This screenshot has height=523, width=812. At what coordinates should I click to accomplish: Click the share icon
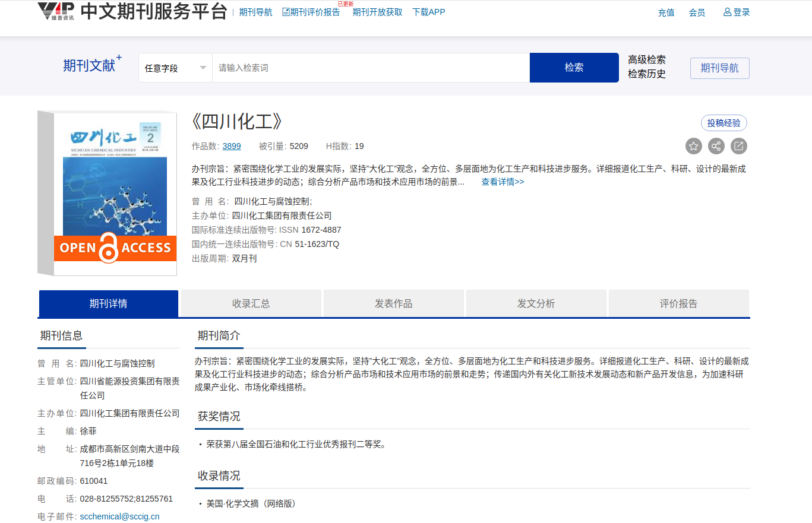click(x=716, y=146)
